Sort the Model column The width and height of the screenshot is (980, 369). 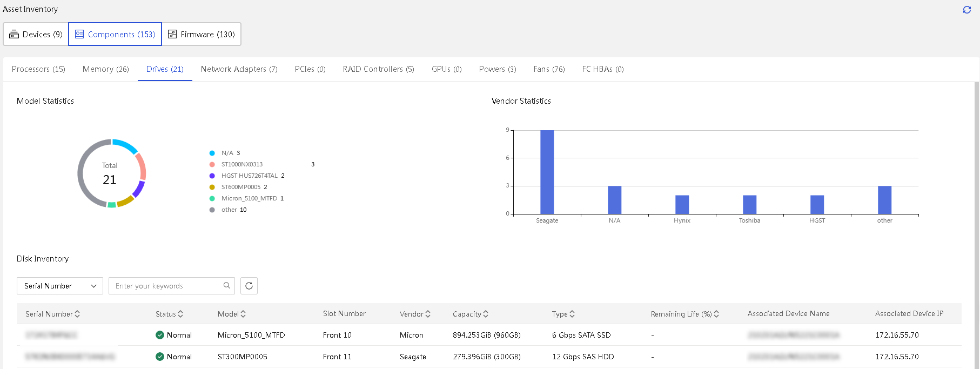(x=243, y=314)
